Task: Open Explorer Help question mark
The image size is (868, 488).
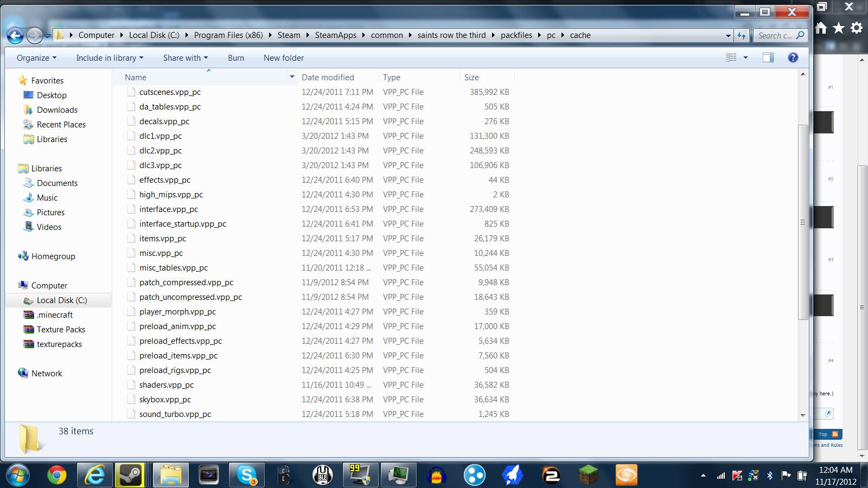Action: 793,57
